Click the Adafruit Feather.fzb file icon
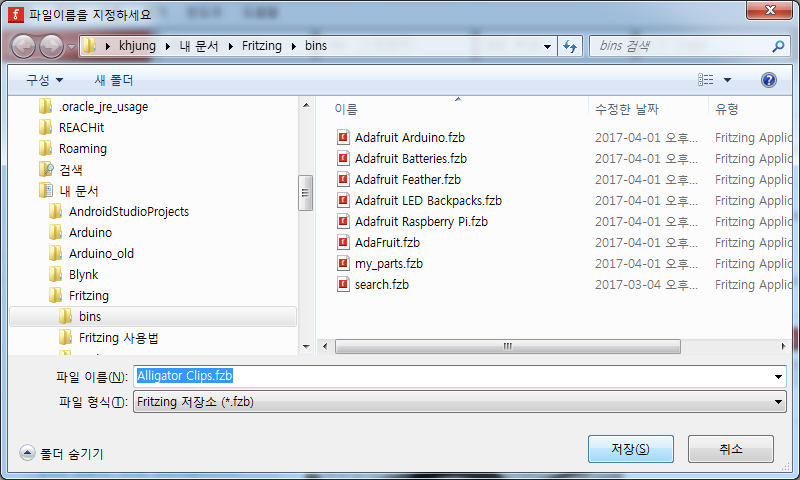The width and height of the screenshot is (800, 480). 343,179
